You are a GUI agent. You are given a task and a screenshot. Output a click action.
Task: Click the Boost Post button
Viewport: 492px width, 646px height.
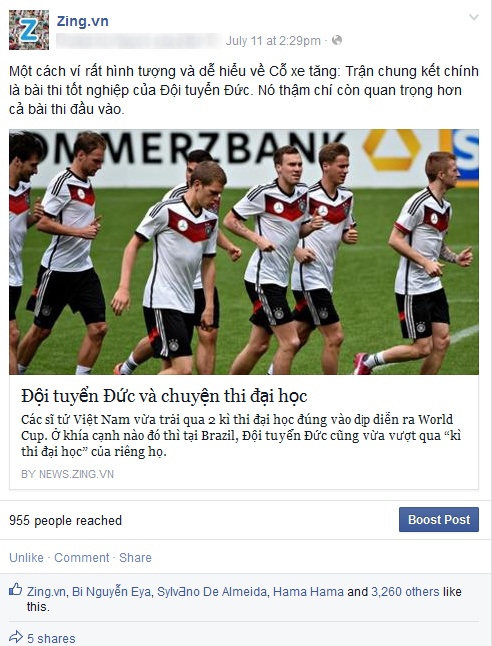click(x=439, y=520)
